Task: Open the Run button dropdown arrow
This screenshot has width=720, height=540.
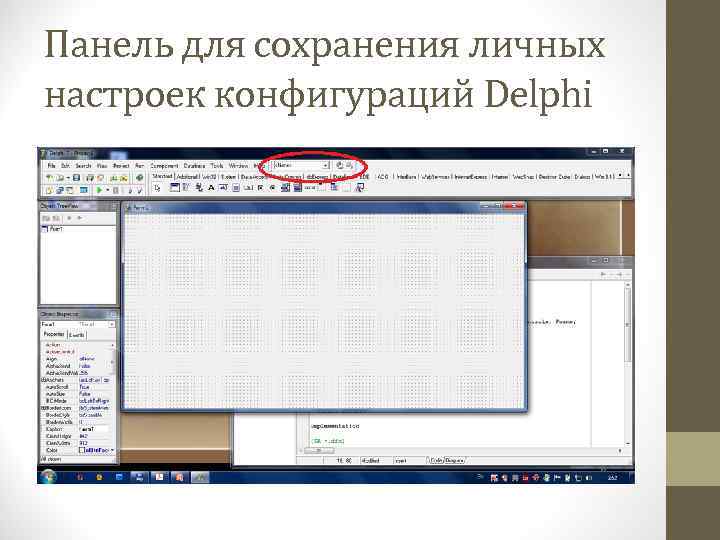Action: (x=107, y=190)
